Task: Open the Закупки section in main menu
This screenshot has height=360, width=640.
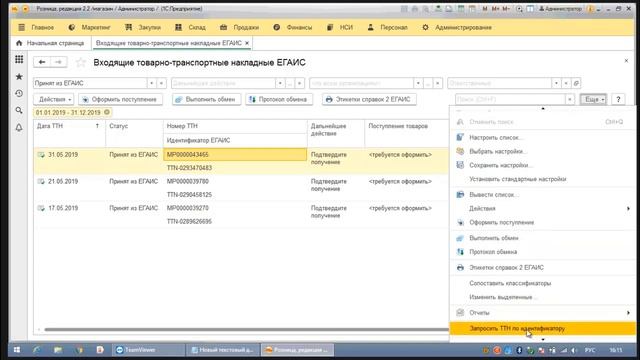Action: point(143,27)
